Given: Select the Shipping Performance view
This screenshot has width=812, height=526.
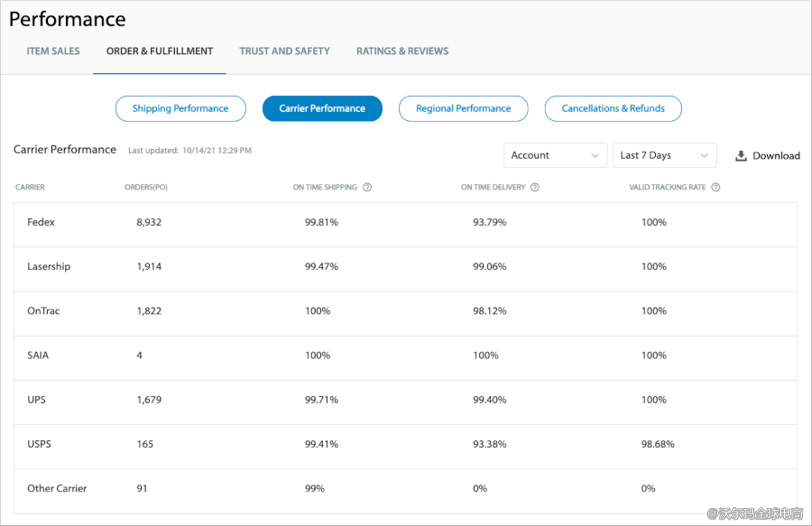Looking at the screenshot, I should tap(180, 108).
